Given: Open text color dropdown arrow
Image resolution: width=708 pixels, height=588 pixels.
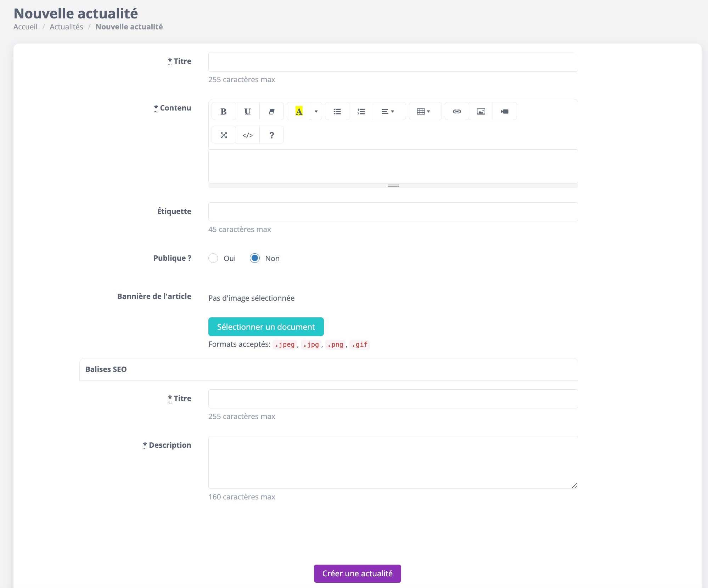Looking at the screenshot, I should (x=316, y=112).
